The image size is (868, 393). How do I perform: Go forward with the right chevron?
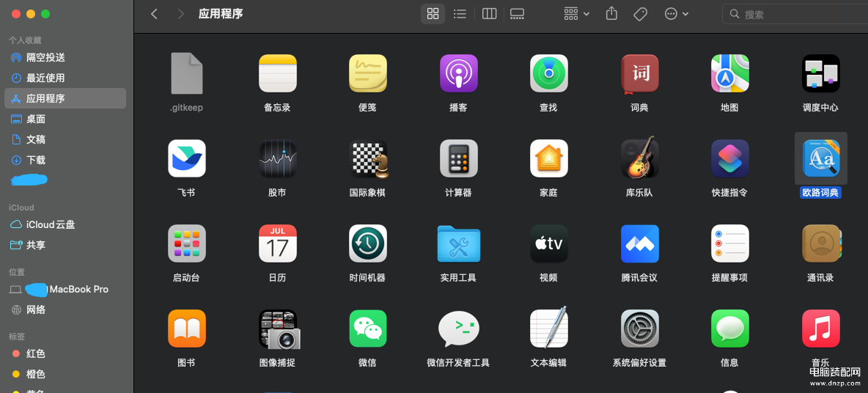(180, 14)
